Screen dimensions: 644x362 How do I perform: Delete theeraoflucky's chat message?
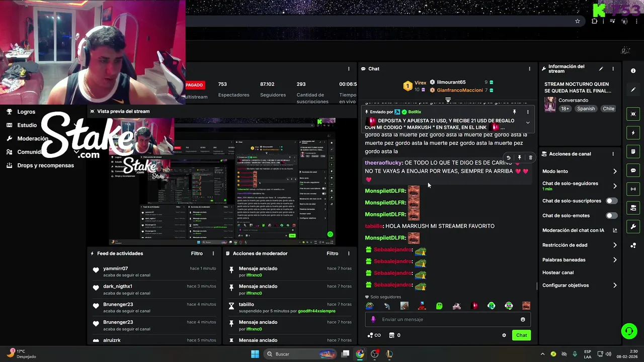click(x=530, y=158)
